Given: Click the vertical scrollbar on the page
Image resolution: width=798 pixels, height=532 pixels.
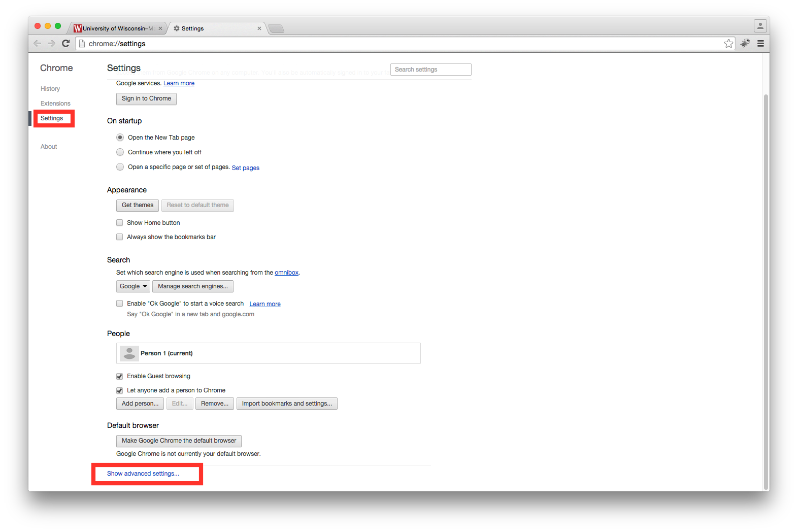Looking at the screenshot, I should click(x=766, y=292).
